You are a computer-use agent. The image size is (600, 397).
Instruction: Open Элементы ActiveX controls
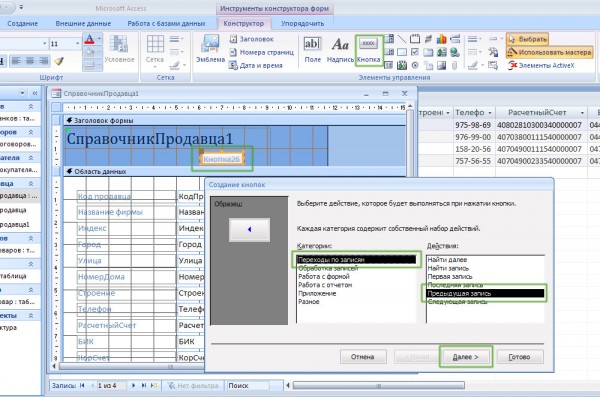coord(541,65)
